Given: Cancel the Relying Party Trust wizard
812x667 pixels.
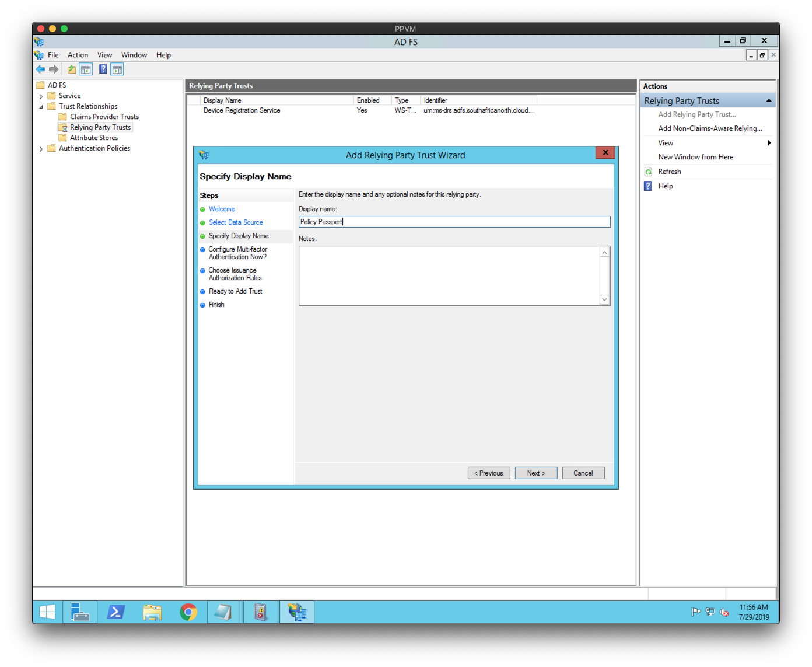Looking at the screenshot, I should tap(583, 473).
